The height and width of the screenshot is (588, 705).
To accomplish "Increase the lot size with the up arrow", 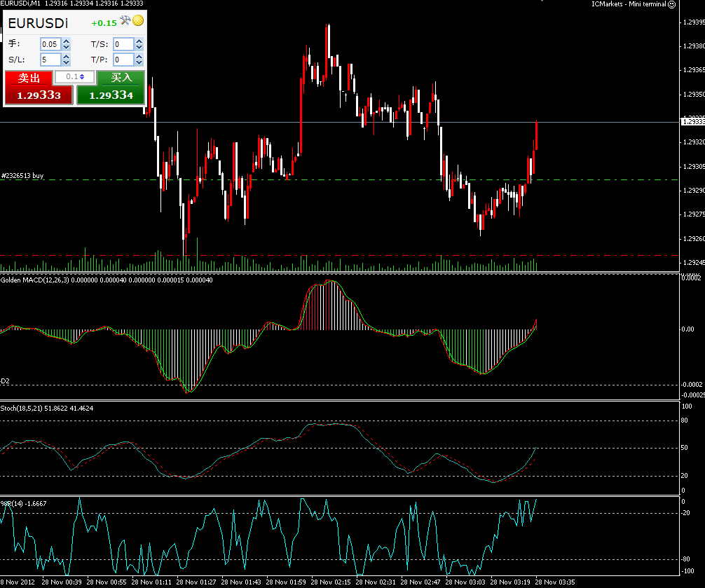I will (x=67, y=41).
